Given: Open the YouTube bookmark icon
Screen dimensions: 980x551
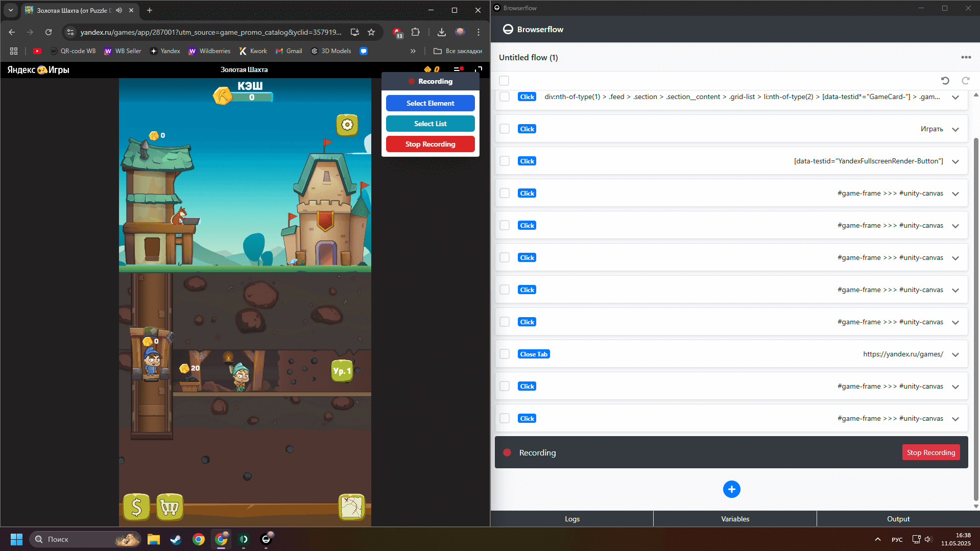Looking at the screenshot, I should pyautogui.click(x=37, y=51).
